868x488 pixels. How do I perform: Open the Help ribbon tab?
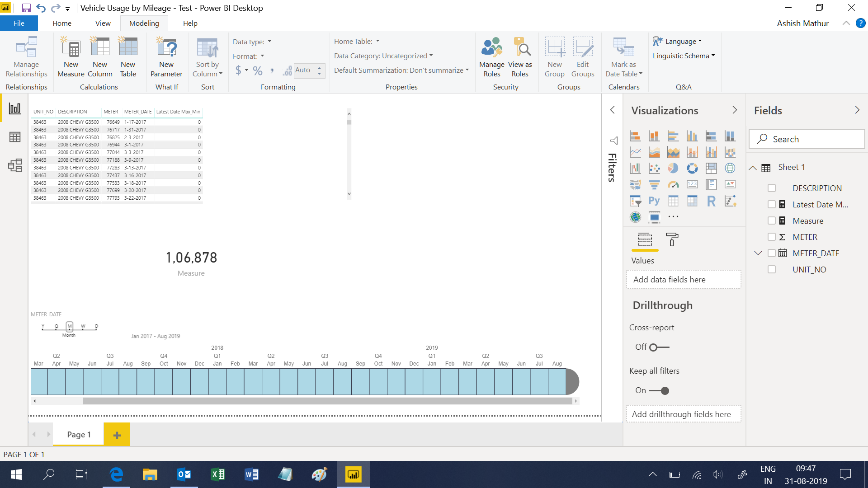pos(190,23)
